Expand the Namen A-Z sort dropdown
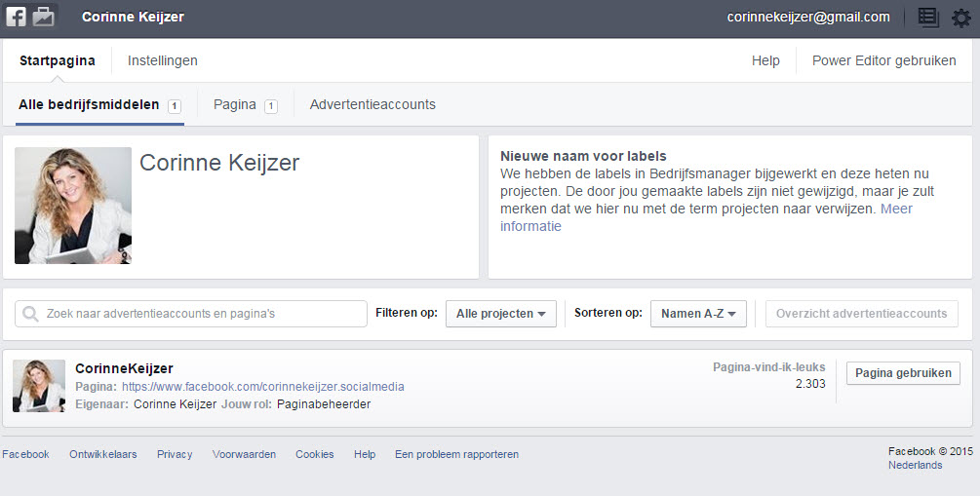The height and width of the screenshot is (496, 980). point(698,314)
